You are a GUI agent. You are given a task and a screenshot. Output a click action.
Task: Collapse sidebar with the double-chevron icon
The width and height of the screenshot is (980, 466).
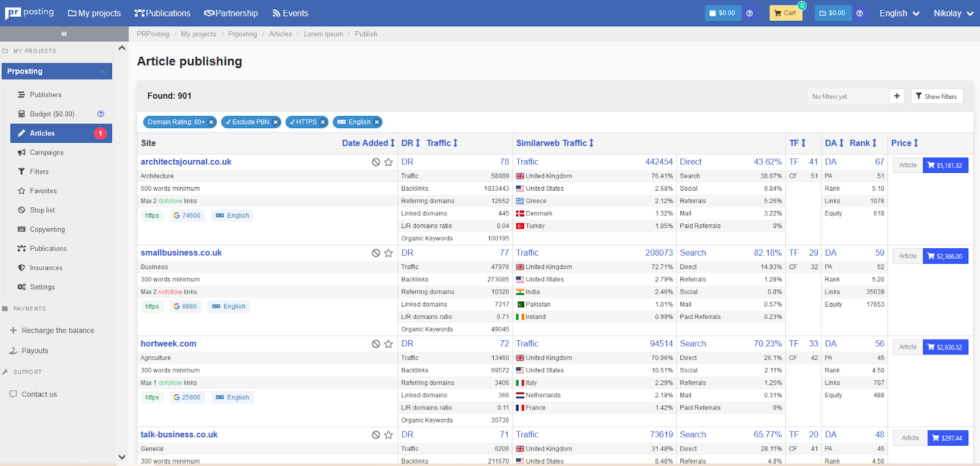click(64, 34)
